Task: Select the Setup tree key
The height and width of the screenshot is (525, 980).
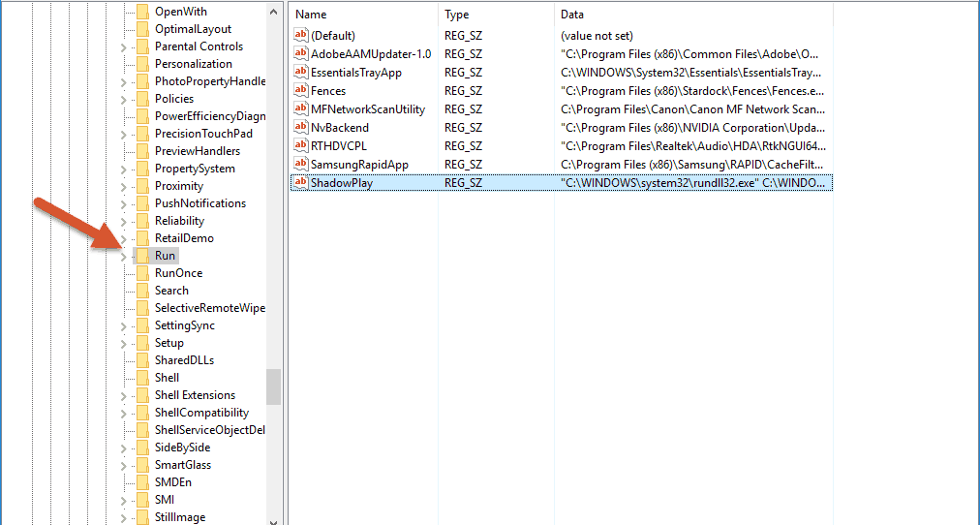Action: [x=169, y=343]
